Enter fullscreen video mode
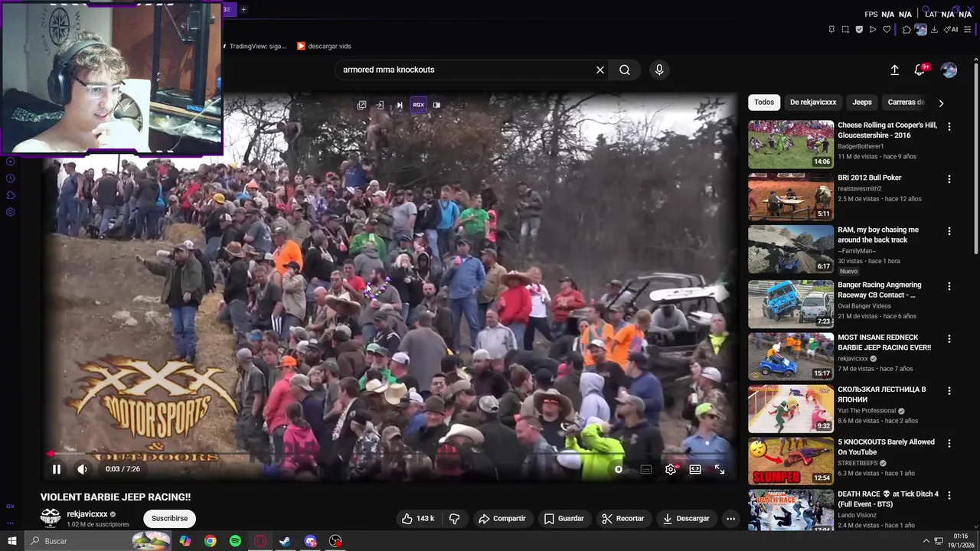This screenshot has width=980, height=551. coord(720,469)
